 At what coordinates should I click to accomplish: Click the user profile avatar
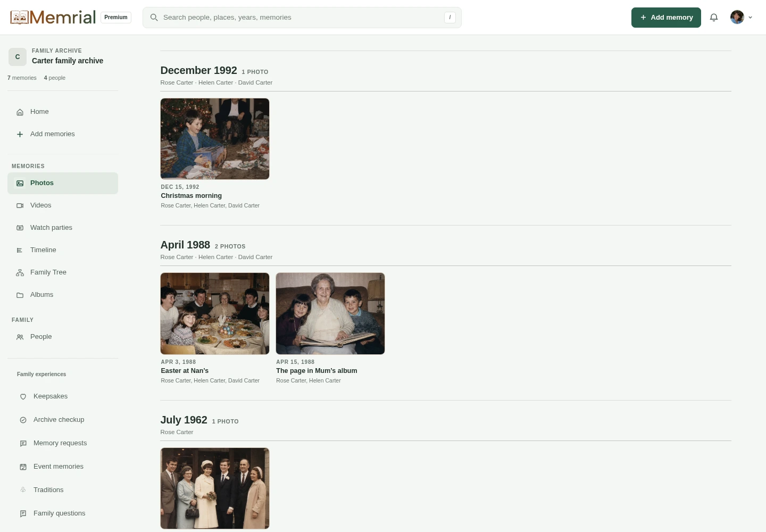pos(737,18)
